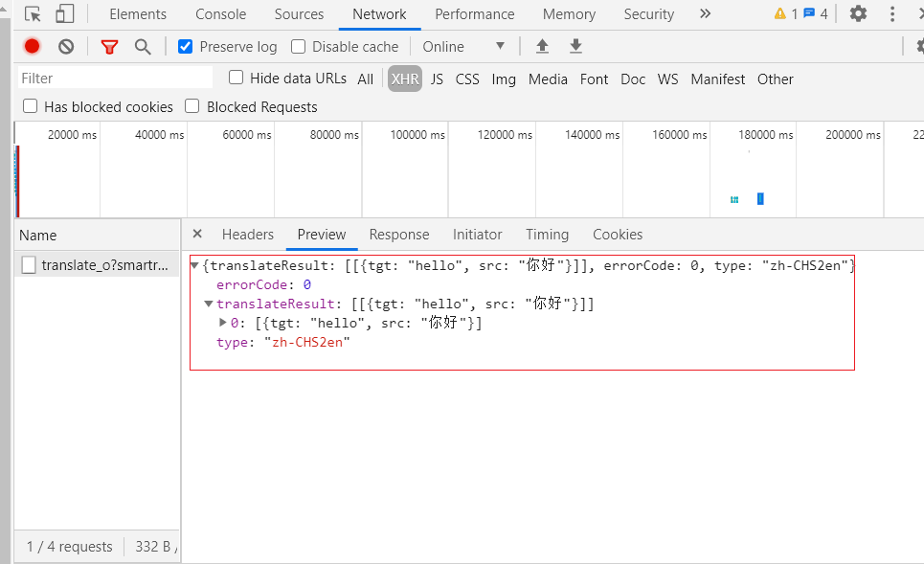Filter requests by JS type
This screenshot has width=924, height=564.
437,79
